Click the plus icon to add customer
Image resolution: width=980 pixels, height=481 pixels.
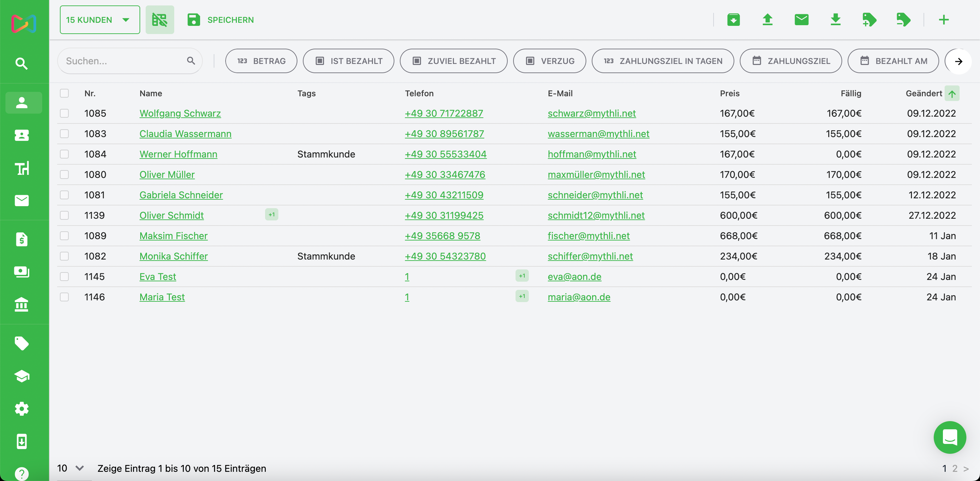point(944,20)
